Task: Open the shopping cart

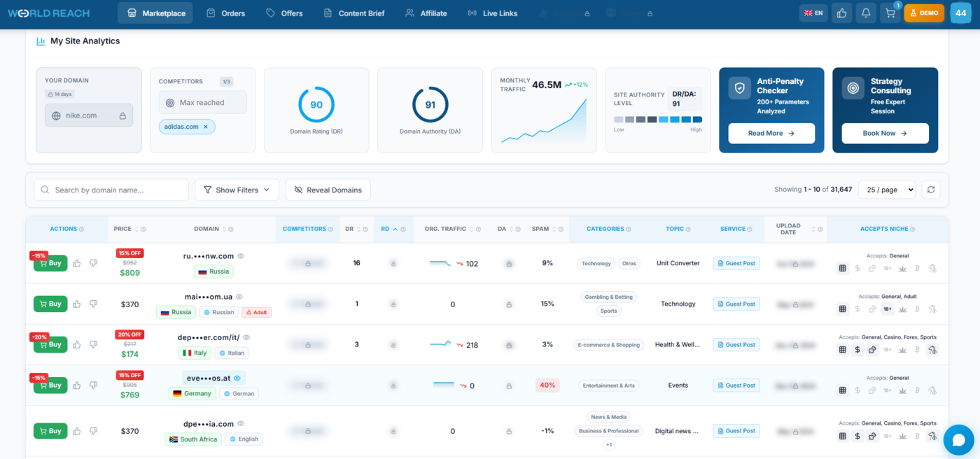Action: (890, 13)
